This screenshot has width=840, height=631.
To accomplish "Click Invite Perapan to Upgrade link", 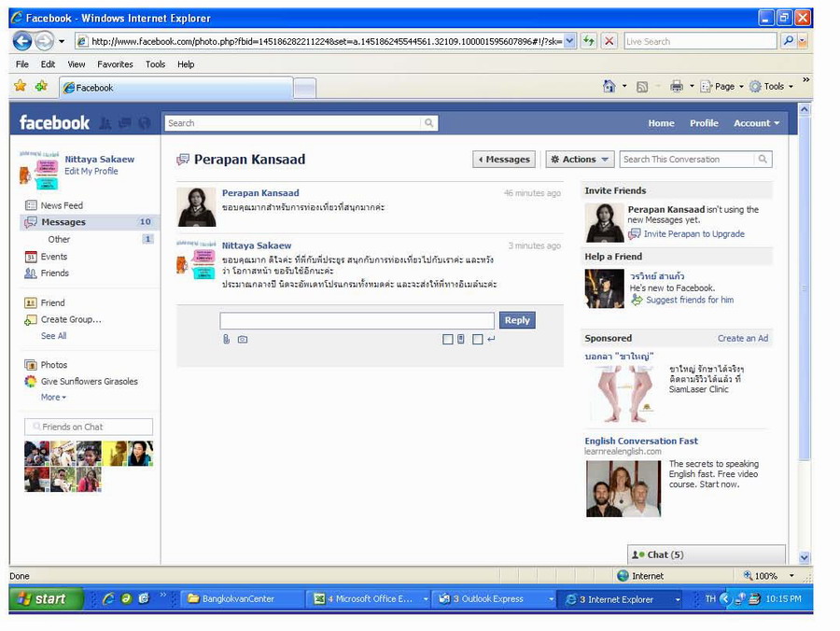I will [693, 234].
